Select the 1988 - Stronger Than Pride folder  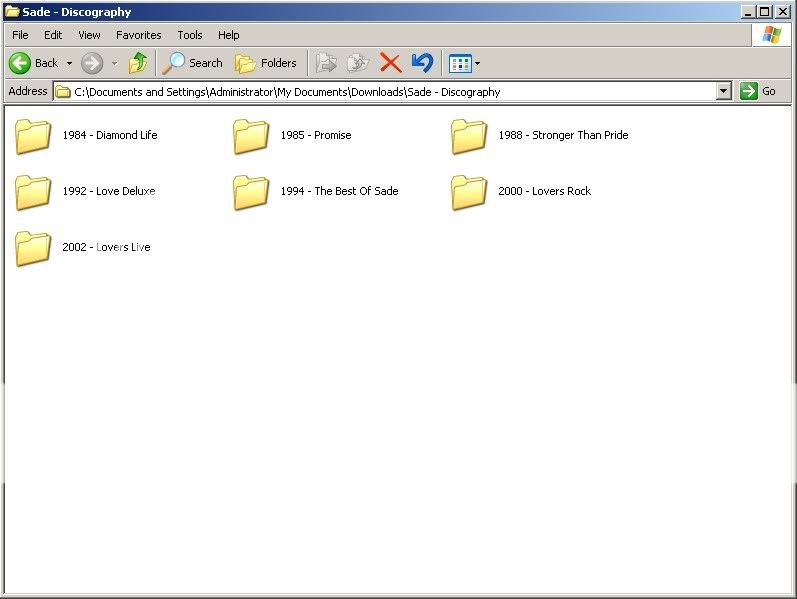[470, 136]
